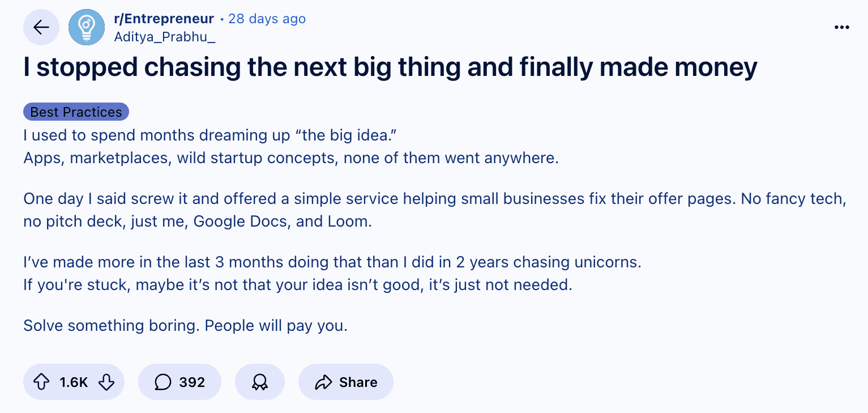This screenshot has width=868, height=413.
Task: Click the 28 days ago timestamp
Action: [x=267, y=19]
